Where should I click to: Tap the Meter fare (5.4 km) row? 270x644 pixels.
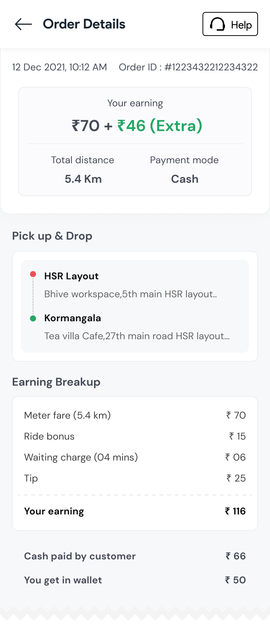coord(135,415)
